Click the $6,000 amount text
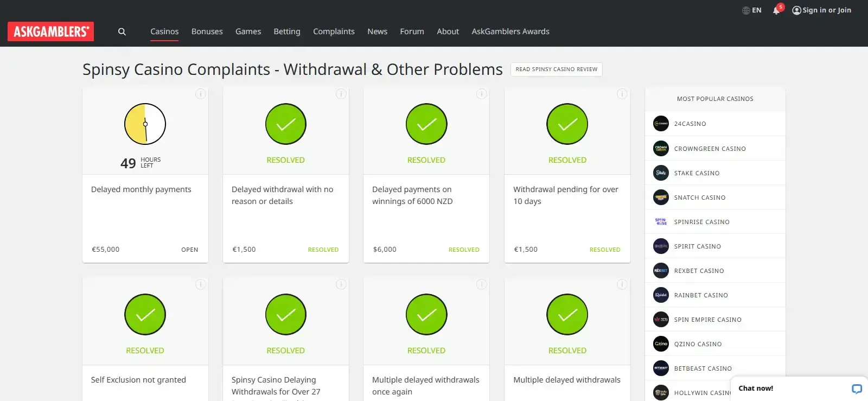Viewport: 868px width, 401px height. pyautogui.click(x=385, y=250)
